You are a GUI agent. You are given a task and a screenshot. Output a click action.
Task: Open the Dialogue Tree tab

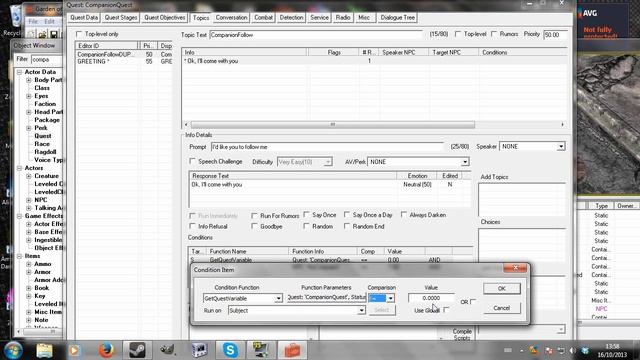[x=398, y=18]
